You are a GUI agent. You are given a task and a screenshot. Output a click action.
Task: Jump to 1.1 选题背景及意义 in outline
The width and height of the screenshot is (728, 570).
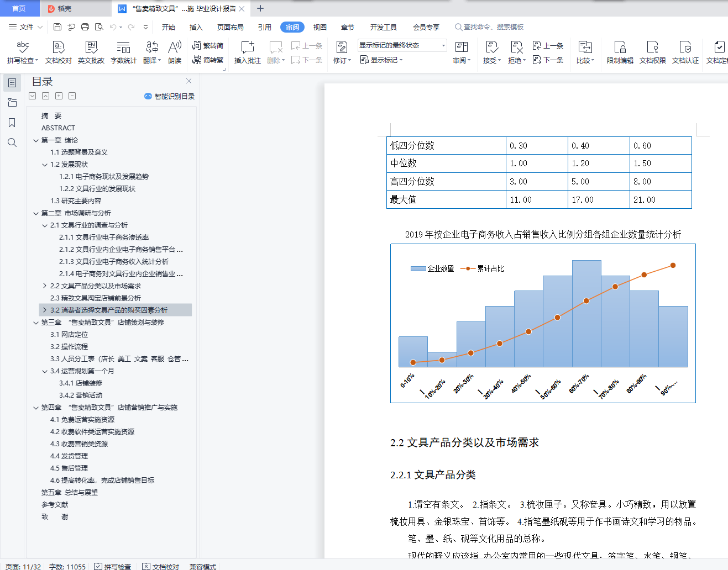point(79,152)
